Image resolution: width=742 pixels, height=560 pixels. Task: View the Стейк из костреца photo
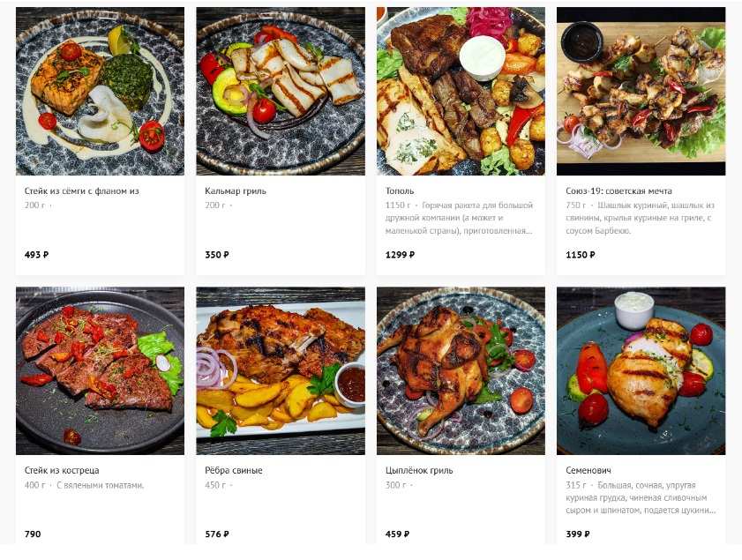coord(100,370)
